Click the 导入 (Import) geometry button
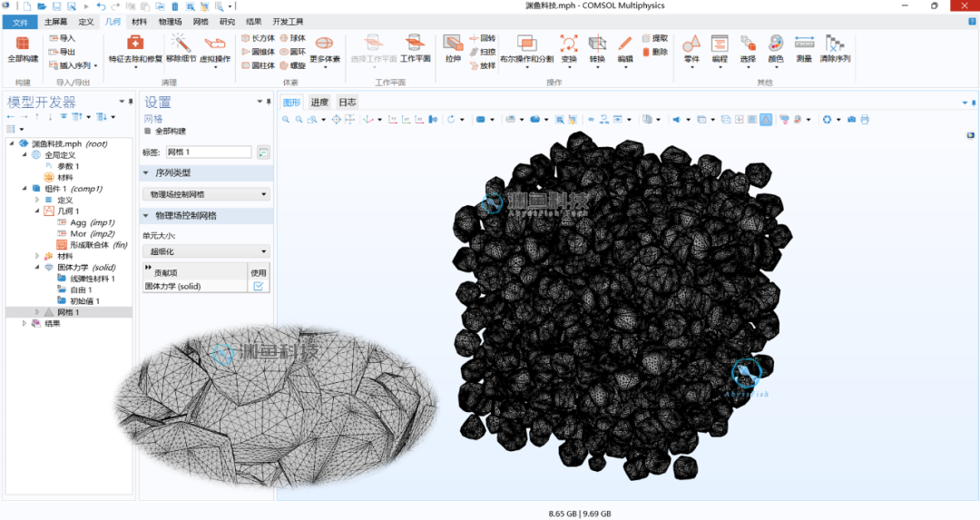980x520 pixels. pyautogui.click(x=62, y=38)
